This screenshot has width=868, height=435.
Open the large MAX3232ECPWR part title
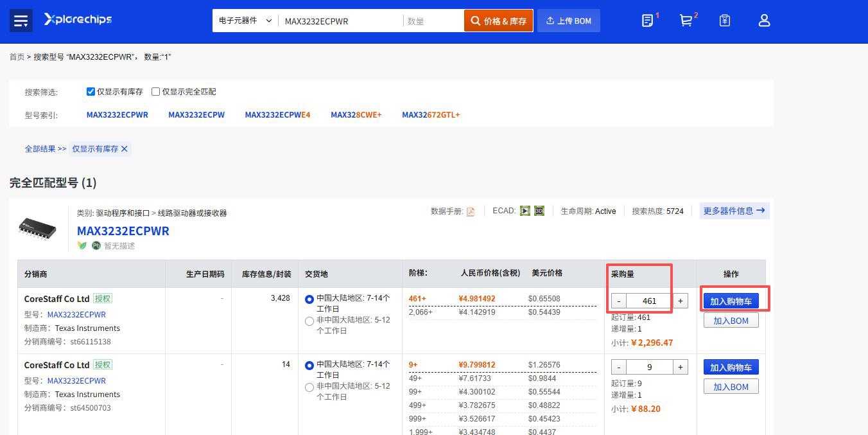(x=123, y=231)
